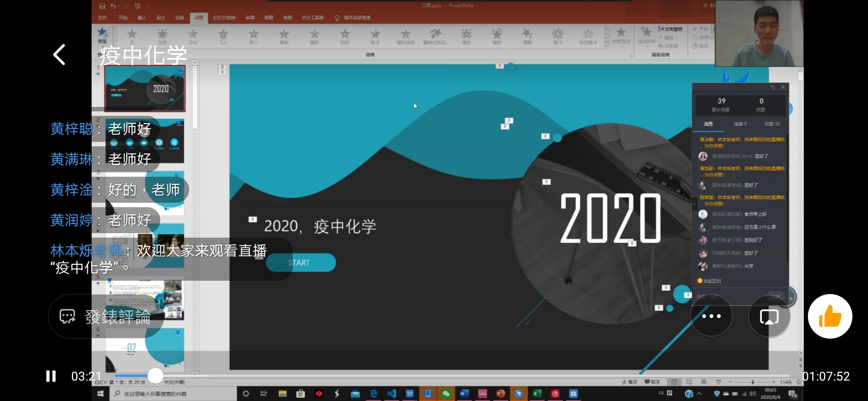This screenshot has height=401, width=868.
Task: Select the 弹跳 bounce animation effect
Action: tap(527, 36)
